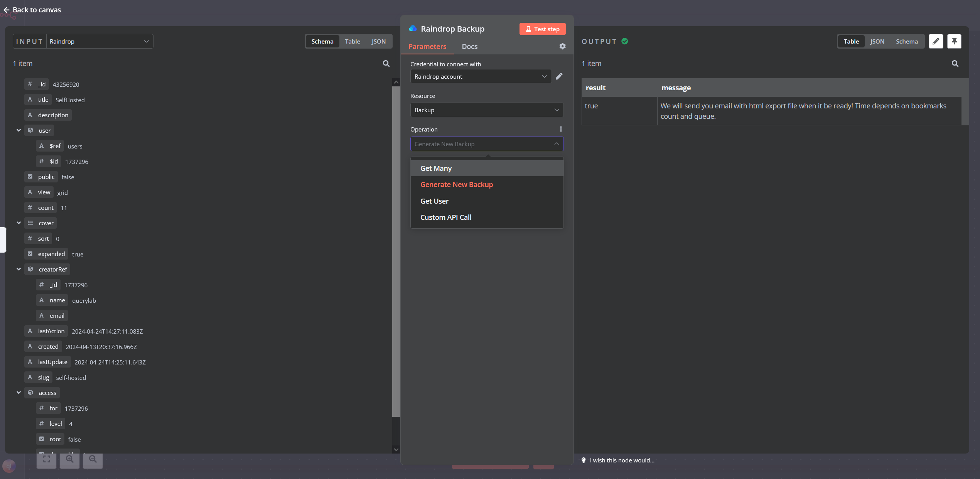Click the user object type icon
This screenshot has width=980, height=479.
pyautogui.click(x=30, y=130)
